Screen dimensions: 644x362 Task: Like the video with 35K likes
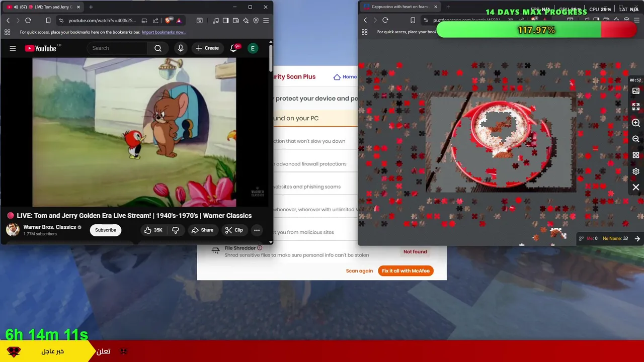(153, 230)
